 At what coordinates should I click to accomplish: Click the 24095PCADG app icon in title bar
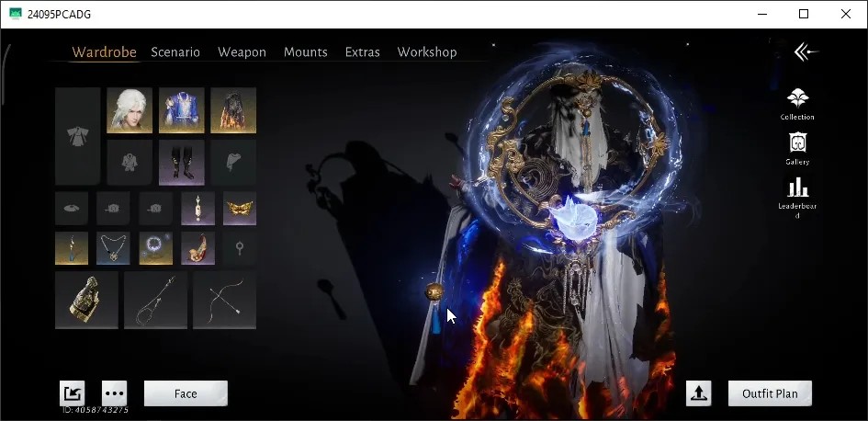point(16,14)
